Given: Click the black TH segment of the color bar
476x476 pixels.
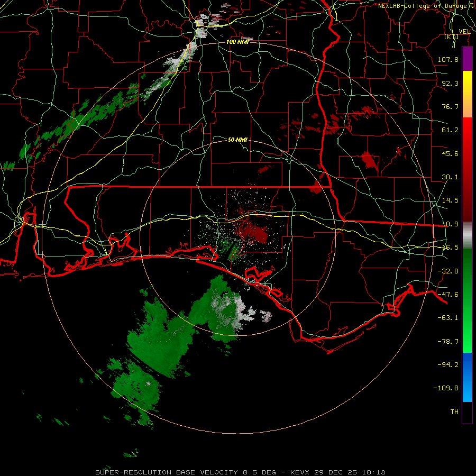Looking at the screenshot, I should coord(467,412).
